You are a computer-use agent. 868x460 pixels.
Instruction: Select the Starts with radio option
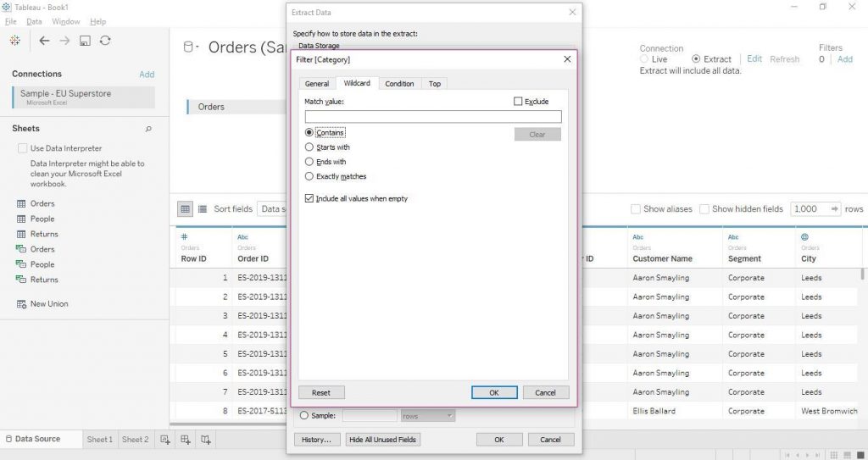click(x=309, y=147)
